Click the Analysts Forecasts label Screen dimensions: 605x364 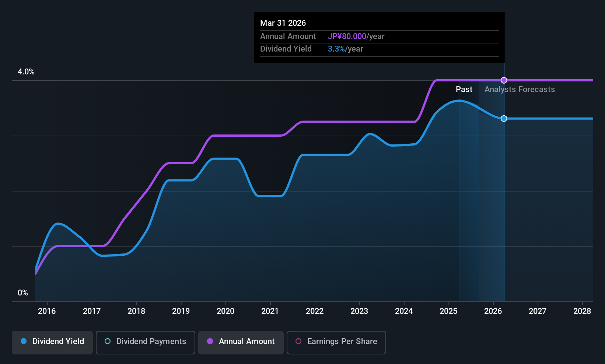520,90
